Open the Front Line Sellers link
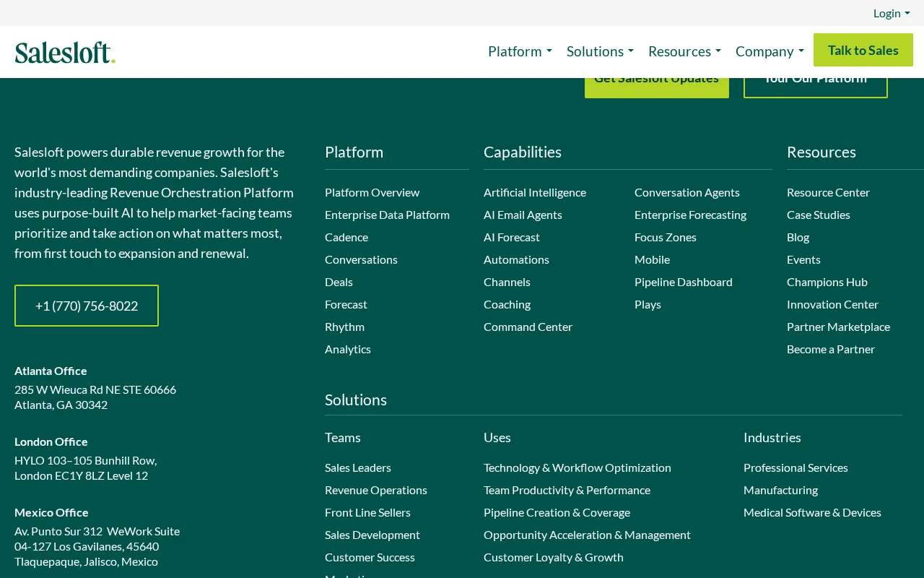Image resolution: width=924 pixels, height=578 pixels. tap(367, 512)
